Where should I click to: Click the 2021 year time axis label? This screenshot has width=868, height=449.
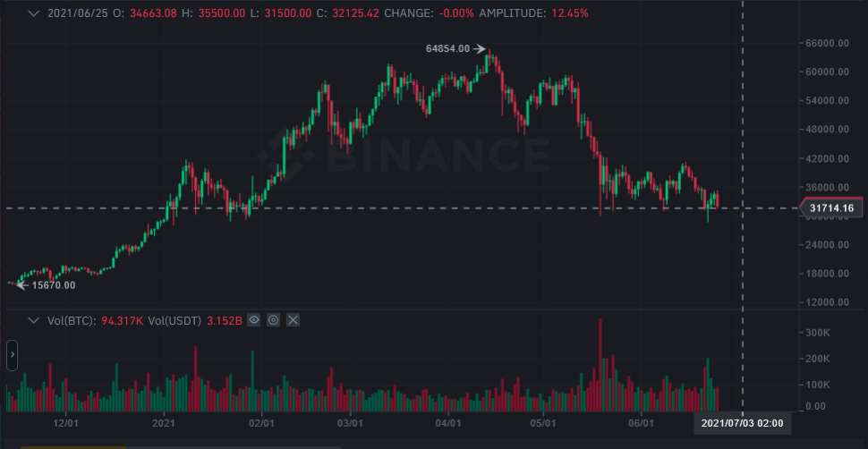(163, 423)
